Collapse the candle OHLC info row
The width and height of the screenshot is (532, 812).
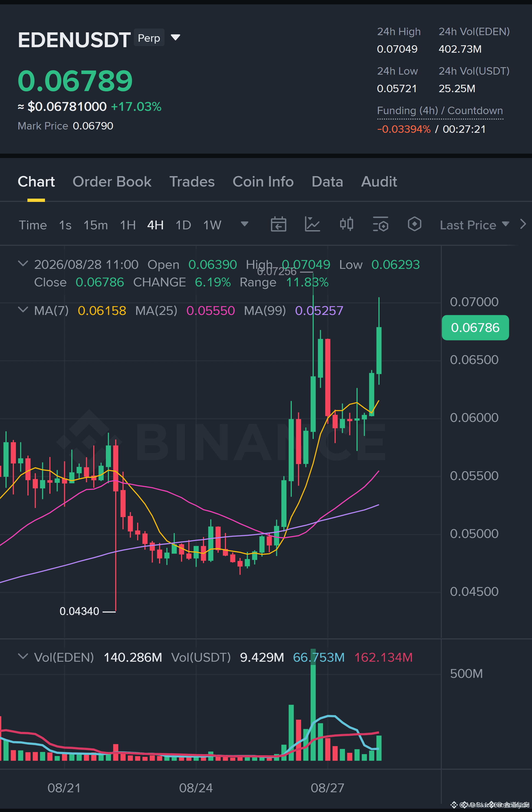click(x=22, y=263)
